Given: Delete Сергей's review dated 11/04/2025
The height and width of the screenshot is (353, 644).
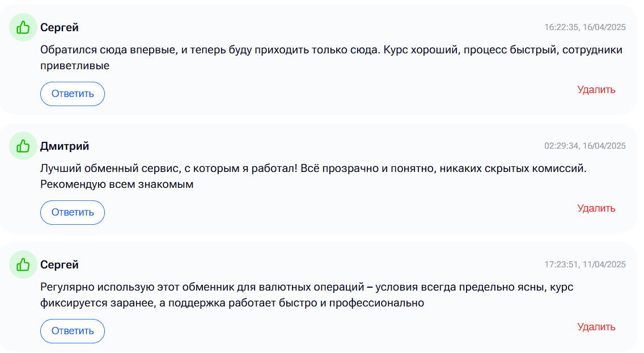Looking at the screenshot, I should click(596, 327).
